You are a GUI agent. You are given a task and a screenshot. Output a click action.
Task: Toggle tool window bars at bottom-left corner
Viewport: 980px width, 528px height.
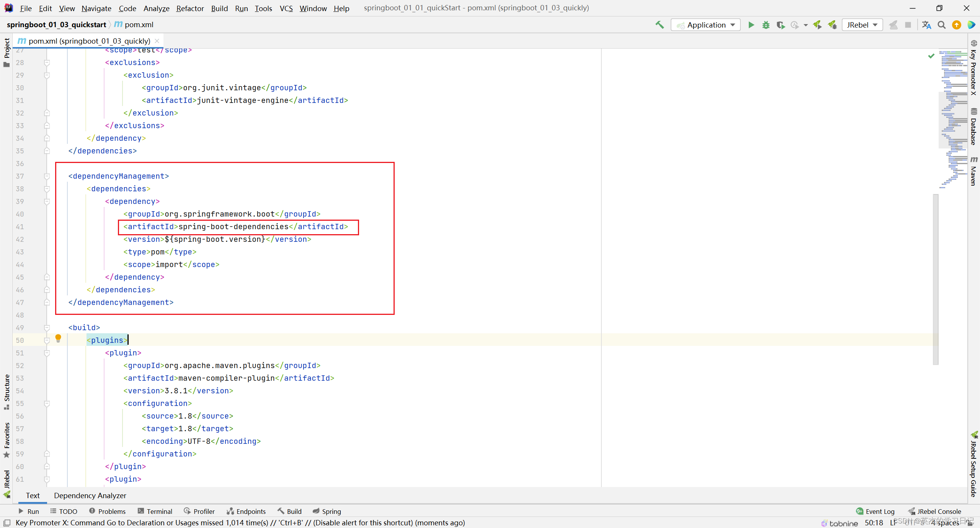click(x=7, y=523)
